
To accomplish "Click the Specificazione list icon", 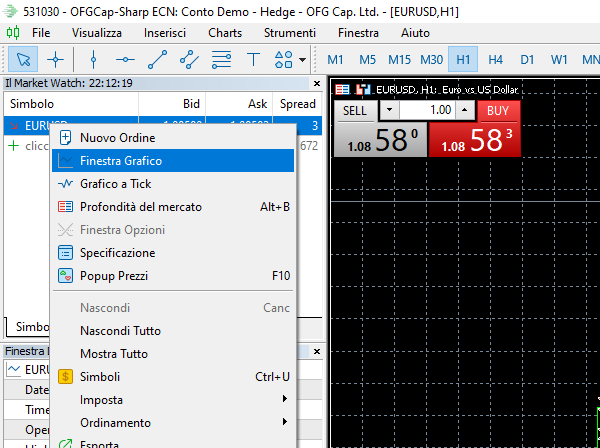I will 65,253.
